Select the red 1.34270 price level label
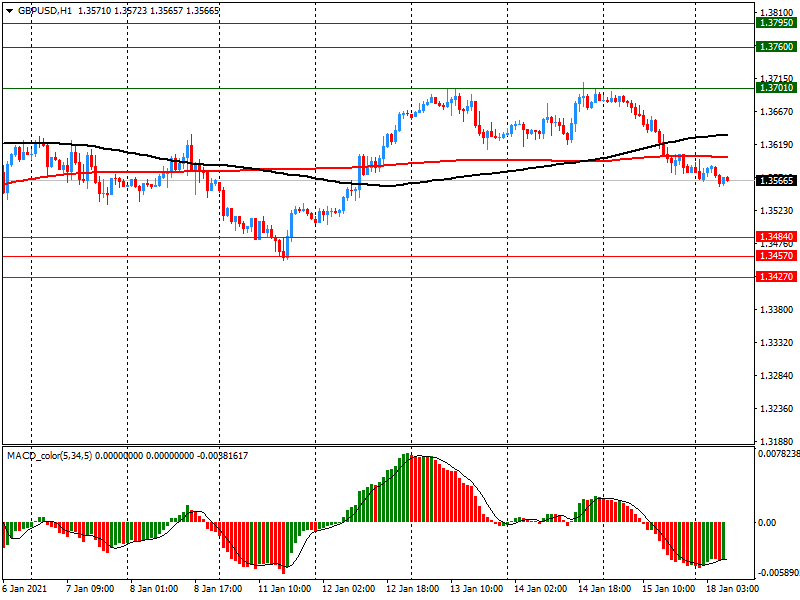The height and width of the screenshot is (600, 800). click(x=777, y=277)
